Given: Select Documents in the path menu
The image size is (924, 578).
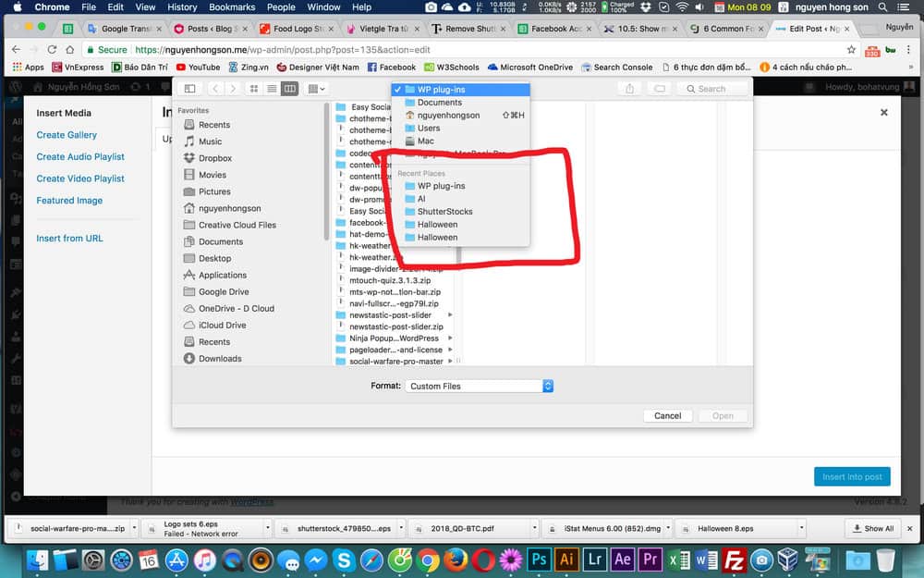Looking at the screenshot, I should (439, 103).
